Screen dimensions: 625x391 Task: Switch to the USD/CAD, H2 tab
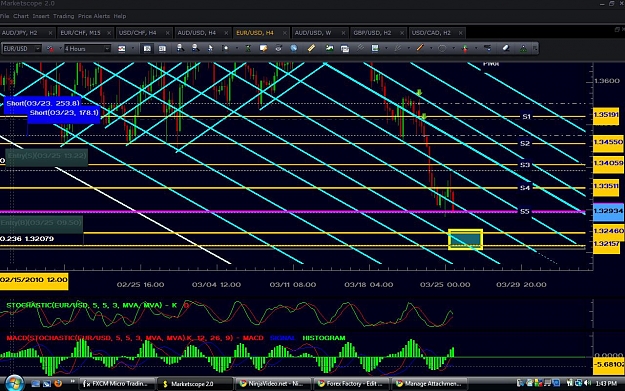[x=437, y=33]
